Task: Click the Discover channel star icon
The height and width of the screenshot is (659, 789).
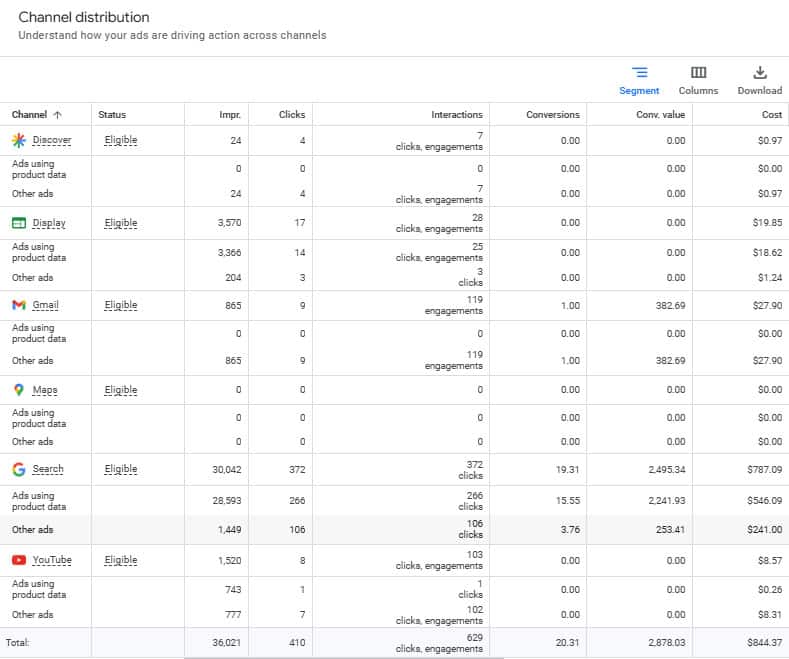Action: tap(18, 140)
